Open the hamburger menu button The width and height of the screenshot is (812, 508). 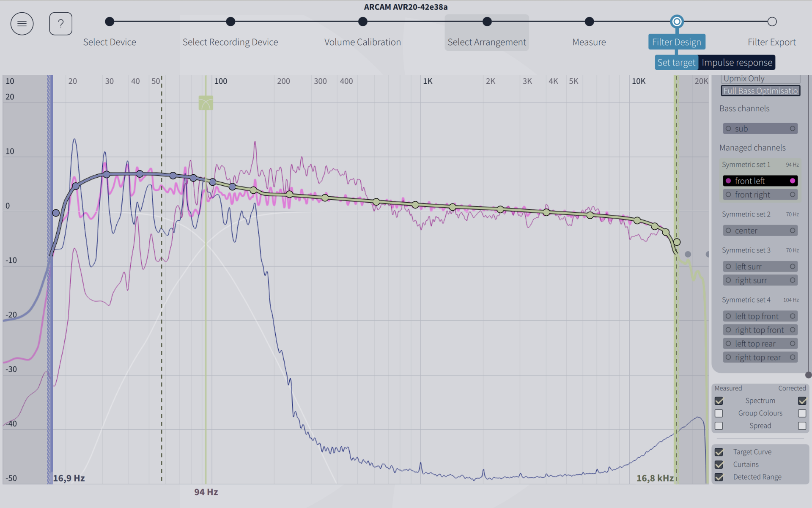[22, 24]
